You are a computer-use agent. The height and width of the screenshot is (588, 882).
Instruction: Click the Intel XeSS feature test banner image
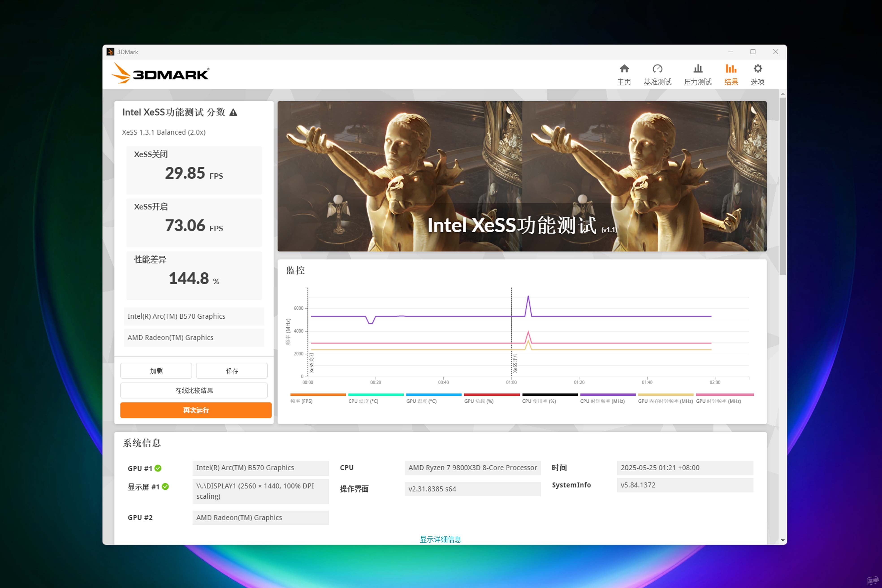click(522, 176)
